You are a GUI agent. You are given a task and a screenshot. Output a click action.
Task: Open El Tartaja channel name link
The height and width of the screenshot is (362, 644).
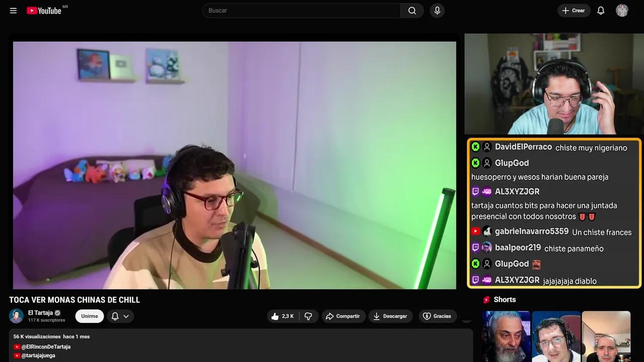pyautogui.click(x=40, y=313)
